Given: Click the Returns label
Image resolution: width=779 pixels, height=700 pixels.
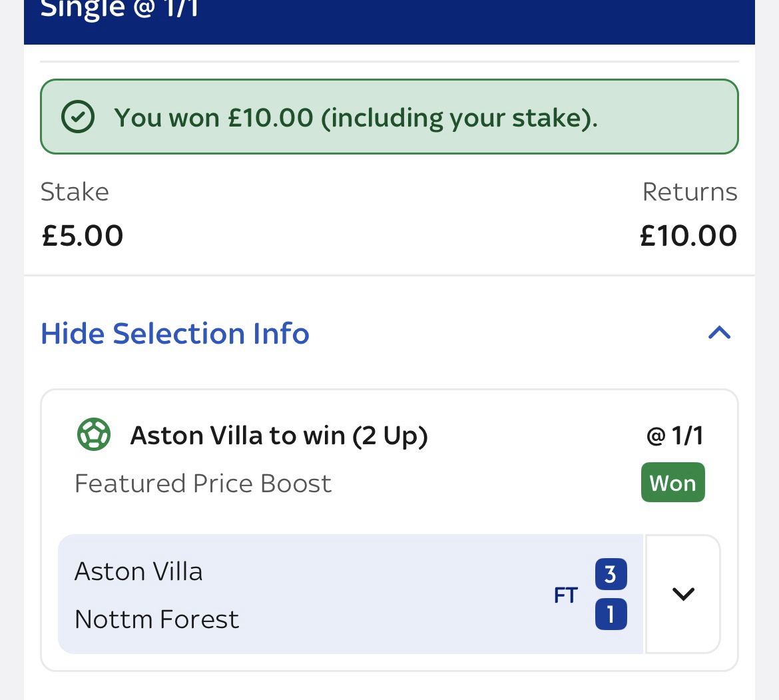Looking at the screenshot, I should [689, 192].
